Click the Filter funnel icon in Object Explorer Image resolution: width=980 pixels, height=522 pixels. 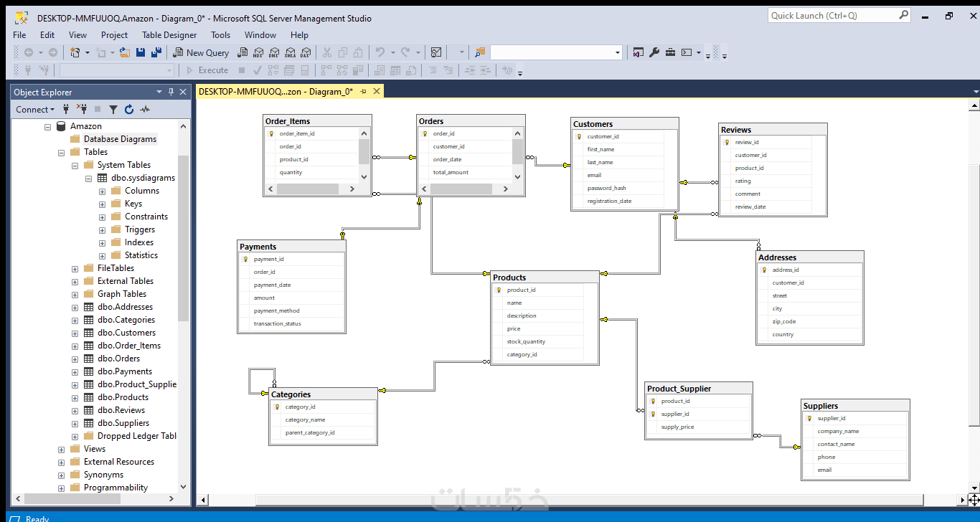(113, 110)
